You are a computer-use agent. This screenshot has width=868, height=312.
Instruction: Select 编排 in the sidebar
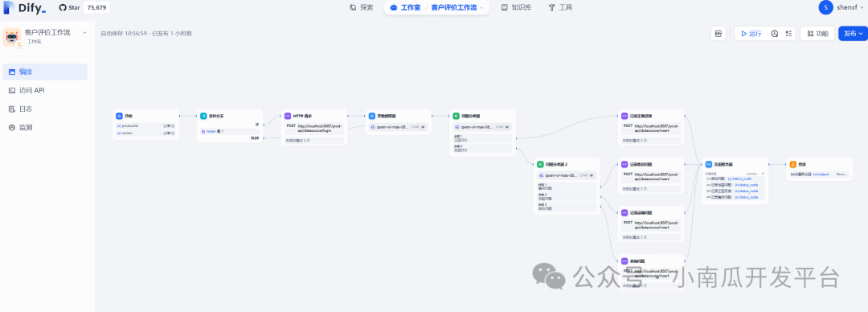click(45, 72)
